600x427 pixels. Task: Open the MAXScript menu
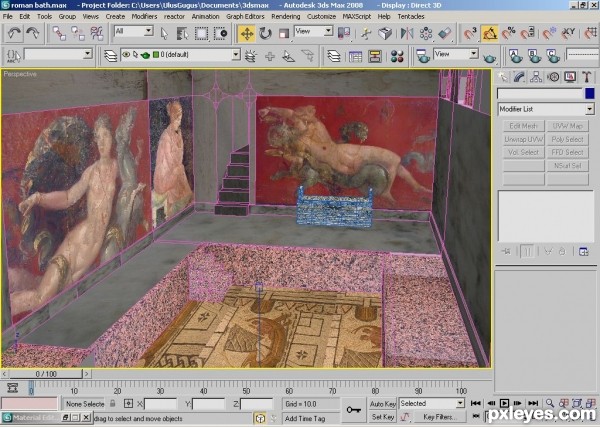tap(357, 16)
